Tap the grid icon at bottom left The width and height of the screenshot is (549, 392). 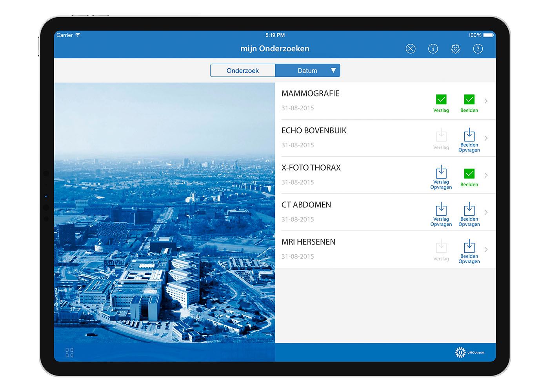pos(69,352)
